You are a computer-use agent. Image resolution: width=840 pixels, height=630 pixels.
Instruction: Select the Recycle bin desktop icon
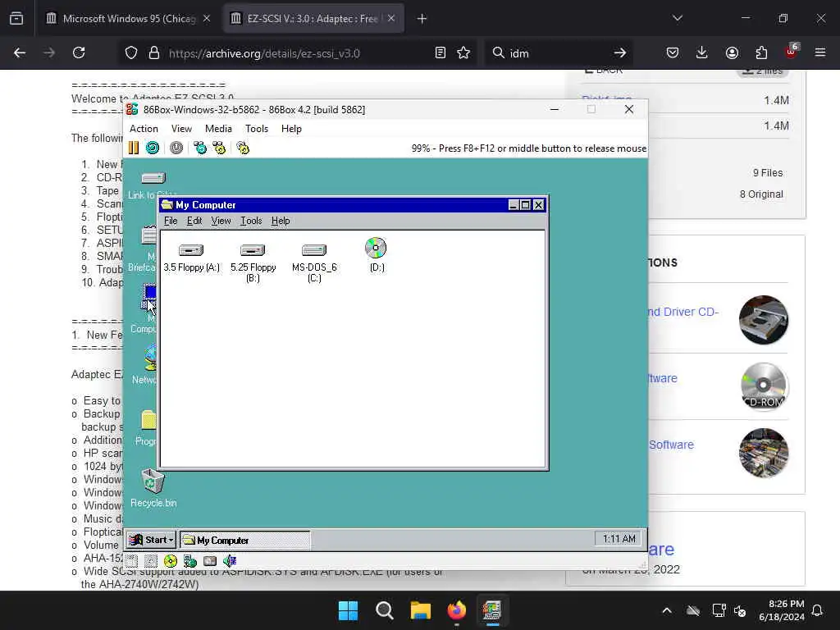153,487
